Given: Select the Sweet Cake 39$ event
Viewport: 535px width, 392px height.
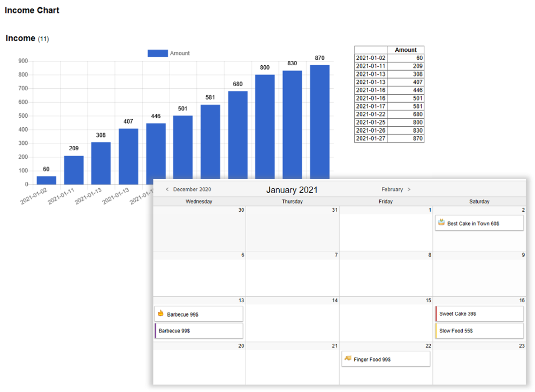Looking at the screenshot, I should click(x=479, y=314).
